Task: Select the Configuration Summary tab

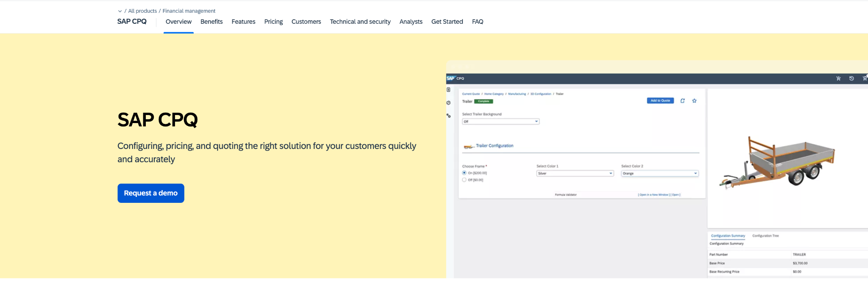Action: (x=728, y=236)
